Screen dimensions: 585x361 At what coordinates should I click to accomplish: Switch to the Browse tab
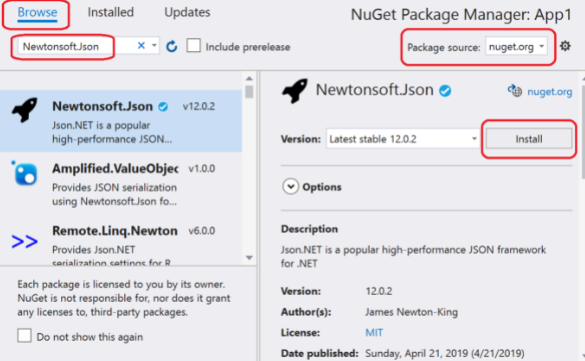coord(37,13)
